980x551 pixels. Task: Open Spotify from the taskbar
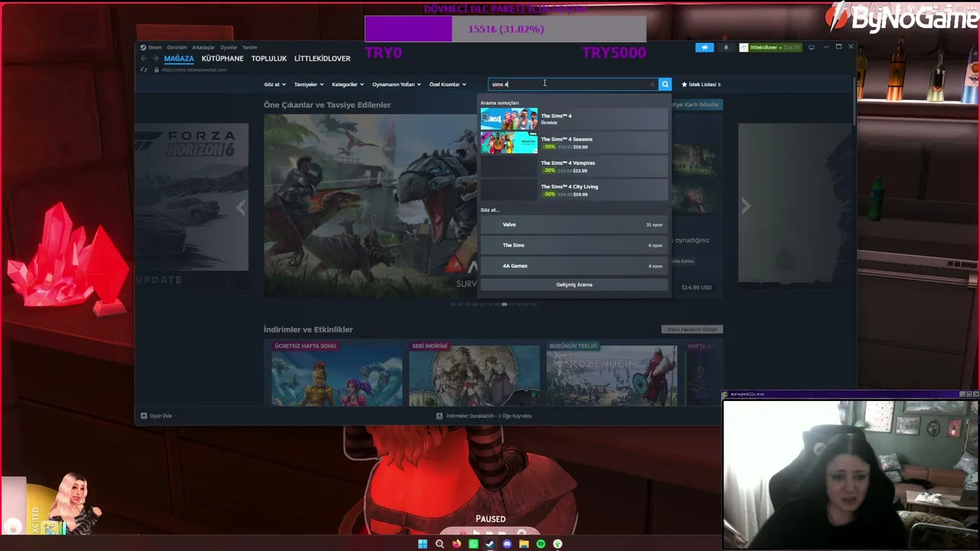click(541, 544)
